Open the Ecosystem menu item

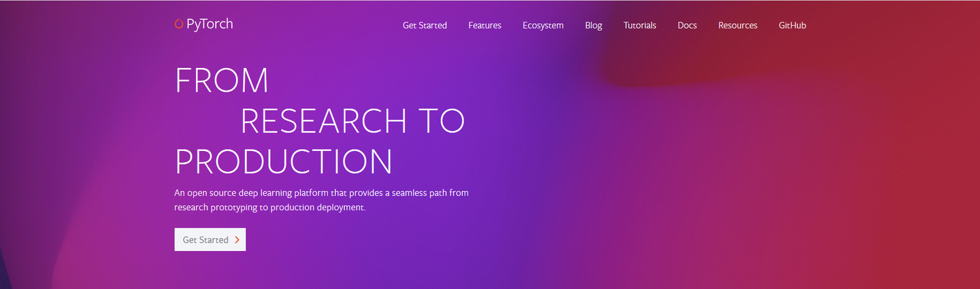(543, 25)
